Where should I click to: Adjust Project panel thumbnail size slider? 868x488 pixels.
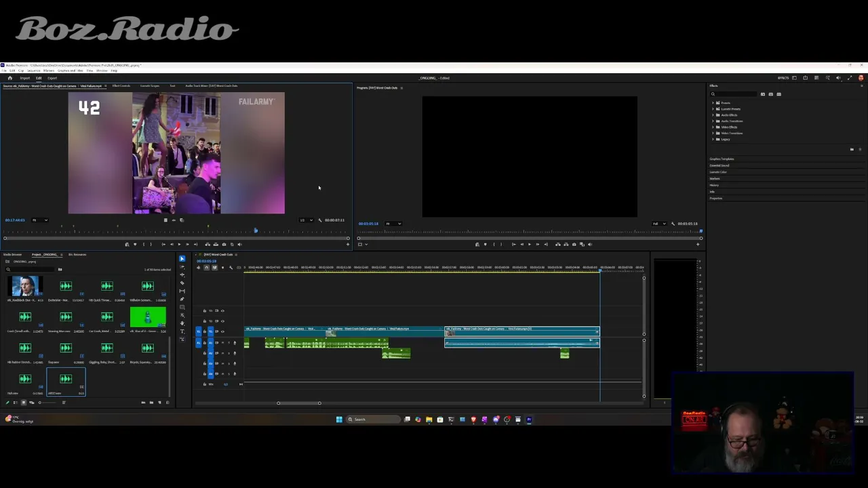coord(47,403)
